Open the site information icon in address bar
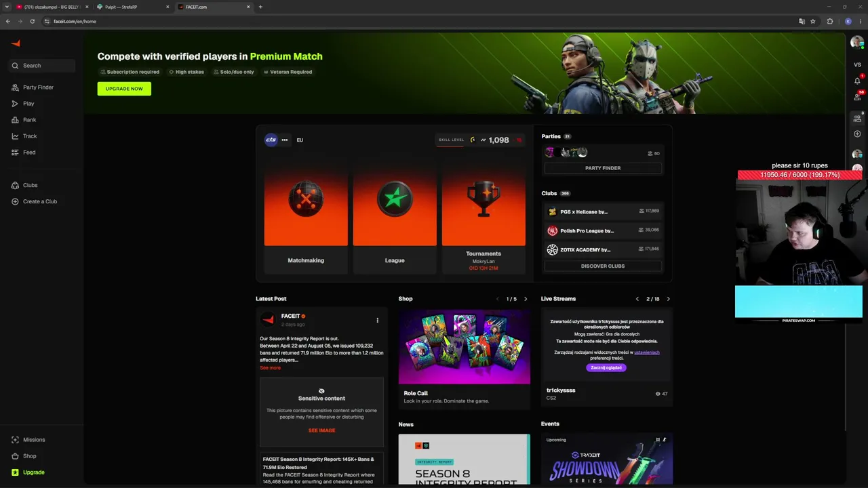The image size is (868, 488). [x=47, y=21]
